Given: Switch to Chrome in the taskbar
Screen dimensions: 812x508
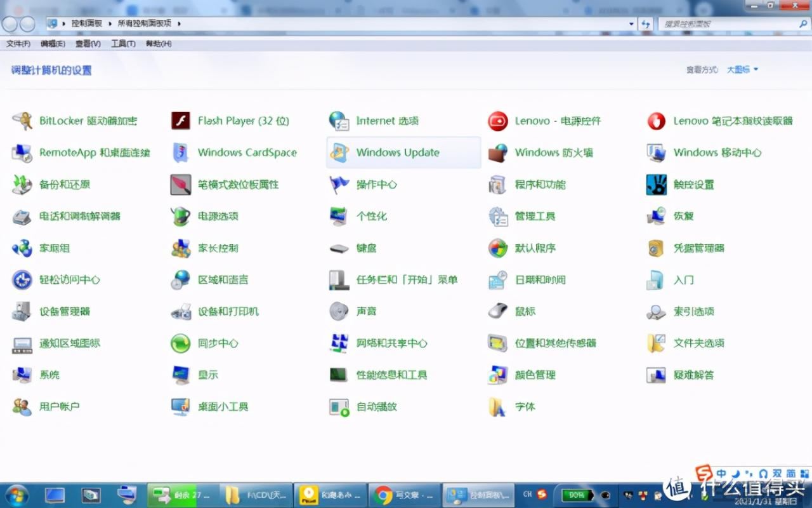Looking at the screenshot, I should click(x=405, y=495).
